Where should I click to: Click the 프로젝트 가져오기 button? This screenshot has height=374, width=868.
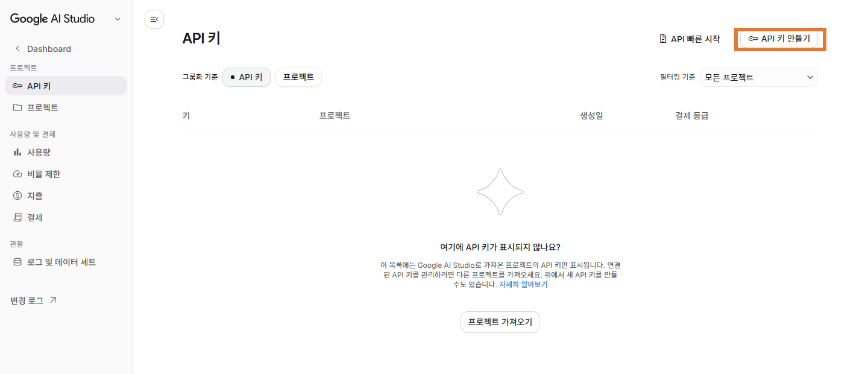pyautogui.click(x=500, y=322)
